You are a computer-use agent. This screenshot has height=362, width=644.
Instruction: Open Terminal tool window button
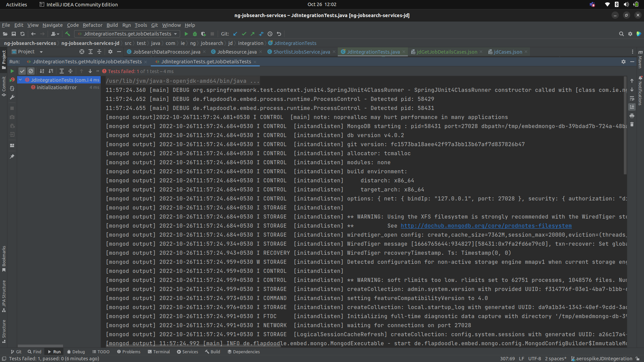[159, 352]
